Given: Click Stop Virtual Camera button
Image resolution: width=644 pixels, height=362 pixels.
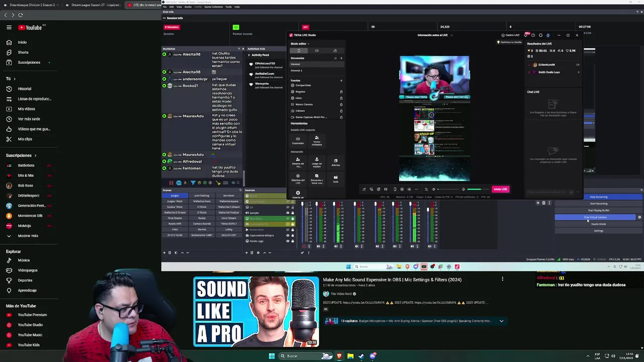Looking at the screenshot, I should click(595, 217).
